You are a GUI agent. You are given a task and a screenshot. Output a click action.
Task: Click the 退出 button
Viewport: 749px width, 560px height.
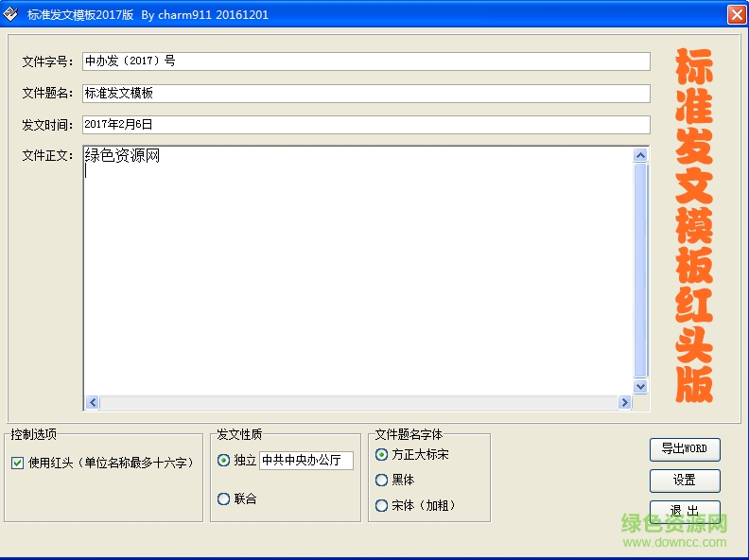click(685, 511)
